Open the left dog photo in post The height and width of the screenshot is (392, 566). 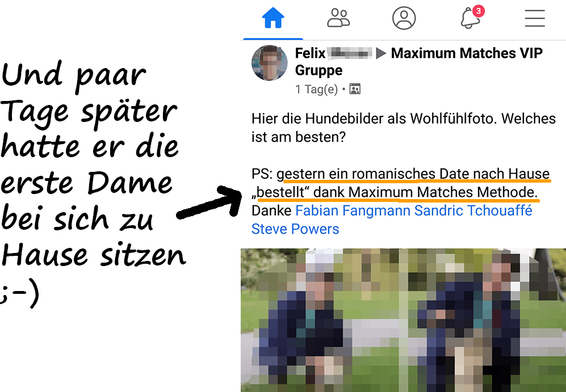coord(321,320)
